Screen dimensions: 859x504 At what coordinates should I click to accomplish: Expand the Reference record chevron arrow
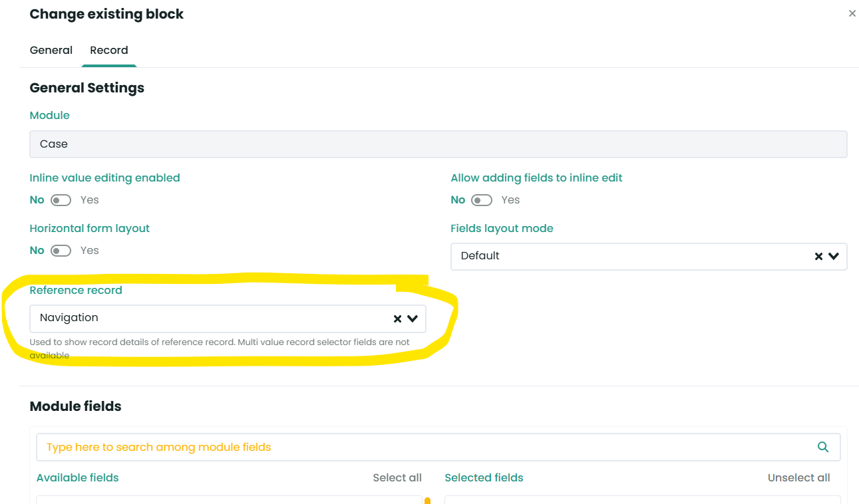point(413,318)
